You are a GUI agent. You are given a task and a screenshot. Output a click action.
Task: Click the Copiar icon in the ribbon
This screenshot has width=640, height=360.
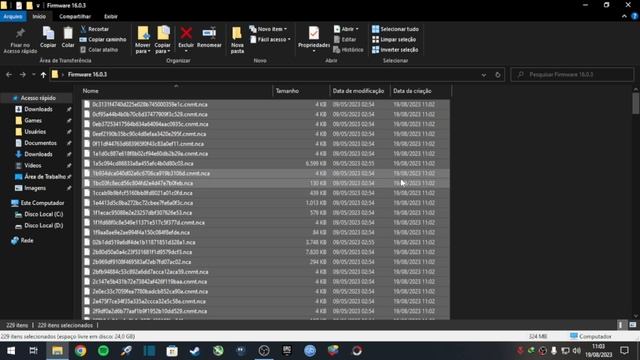[x=48, y=34]
